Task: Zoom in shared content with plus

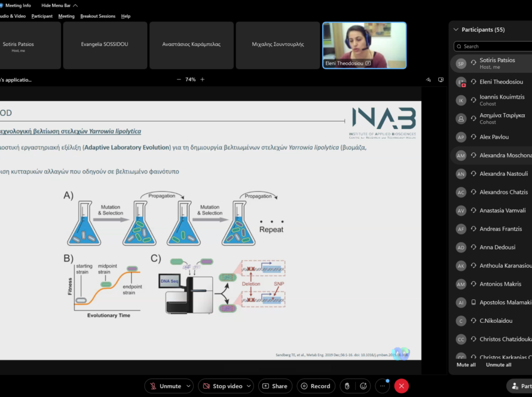Action: [202, 80]
